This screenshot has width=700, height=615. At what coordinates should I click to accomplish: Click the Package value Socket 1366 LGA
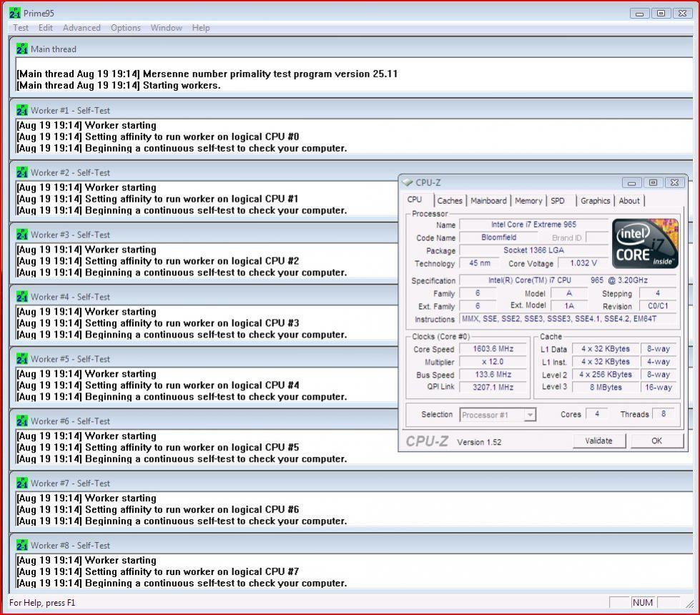point(533,250)
